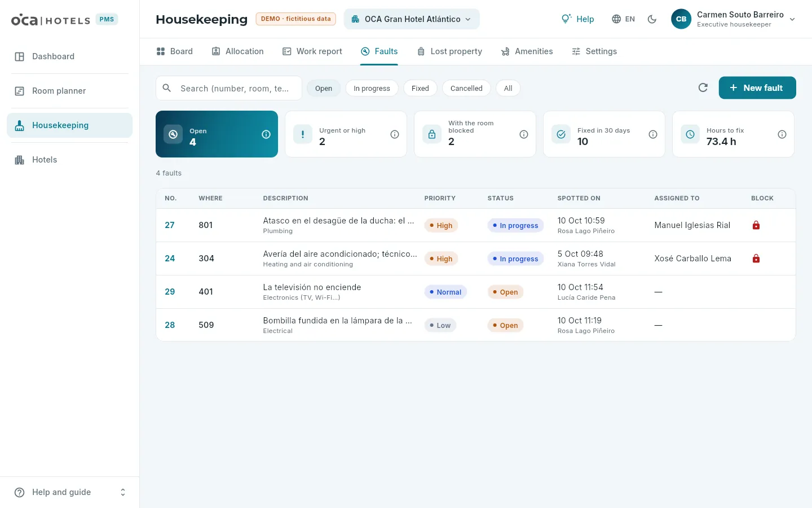Filter faults by Cancelled status
This screenshot has height=508, width=812.
click(466, 88)
